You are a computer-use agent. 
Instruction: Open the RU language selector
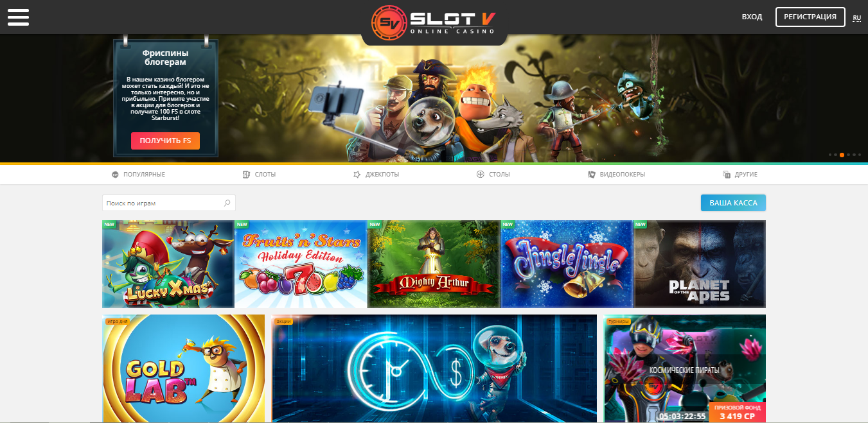tap(856, 18)
